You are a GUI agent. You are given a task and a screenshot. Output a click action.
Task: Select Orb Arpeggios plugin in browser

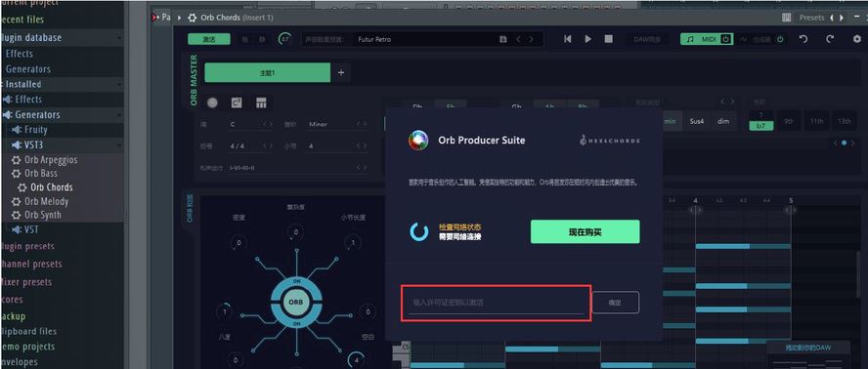[x=51, y=160]
